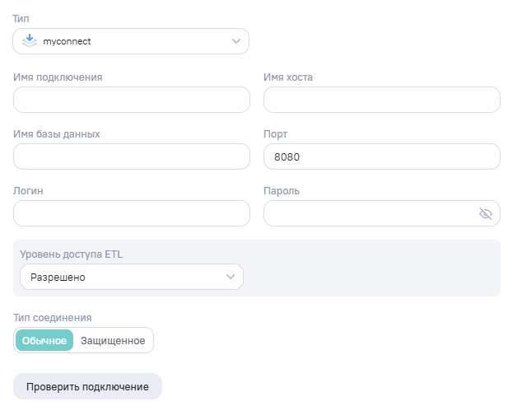The image size is (522, 420).
Task: Switch to Защищенное connection type
Action: click(x=113, y=341)
